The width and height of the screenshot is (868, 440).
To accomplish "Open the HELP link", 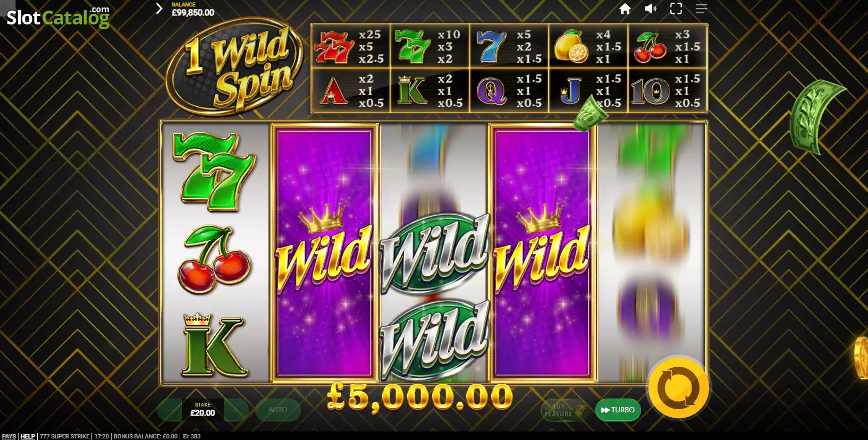I will pos(28,436).
